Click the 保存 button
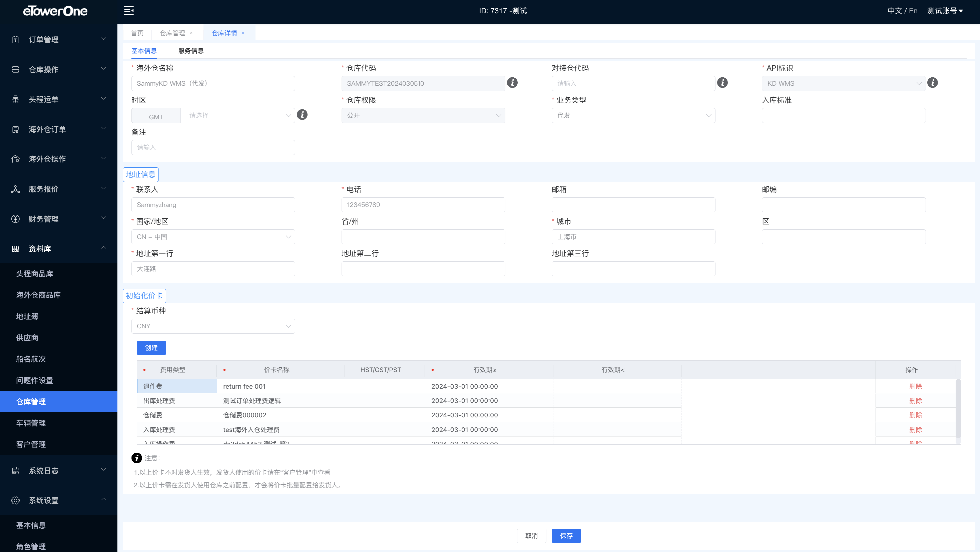The height and width of the screenshot is (552, 980). click(566, 536)
